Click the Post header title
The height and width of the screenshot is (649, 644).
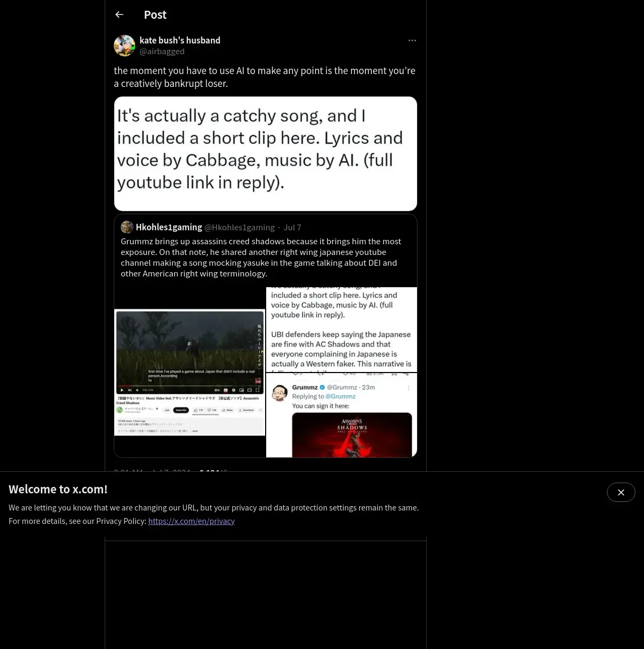(x=155, y=15)
